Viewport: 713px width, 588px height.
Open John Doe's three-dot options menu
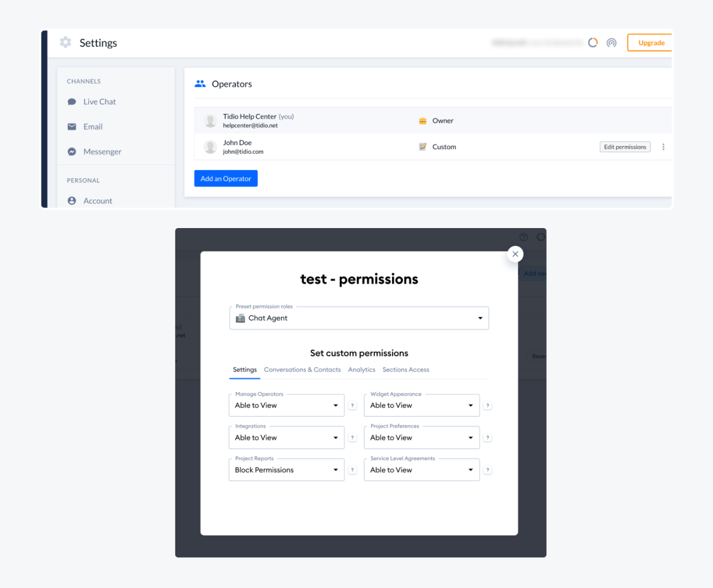pyautogui.click(x=664, y=147)
